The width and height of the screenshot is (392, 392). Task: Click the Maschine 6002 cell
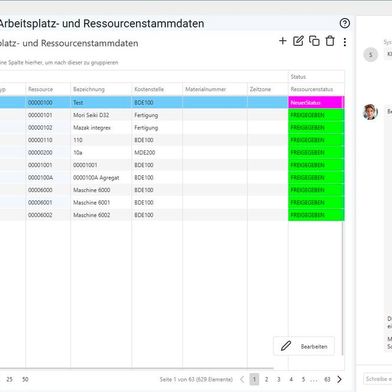pos(101,215)
